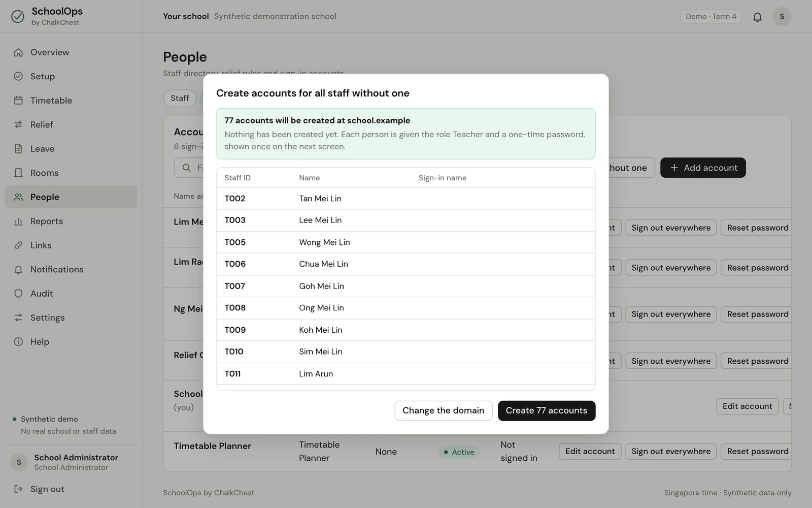The height and width of the screenshot is (508, 812).
Task: Open the Reports section
Action: tap(71, 221)
